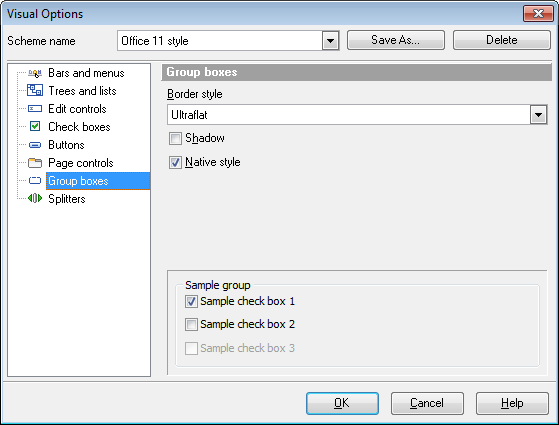
Task: Click the Trees and lists icon
Action: pos(35,90)
